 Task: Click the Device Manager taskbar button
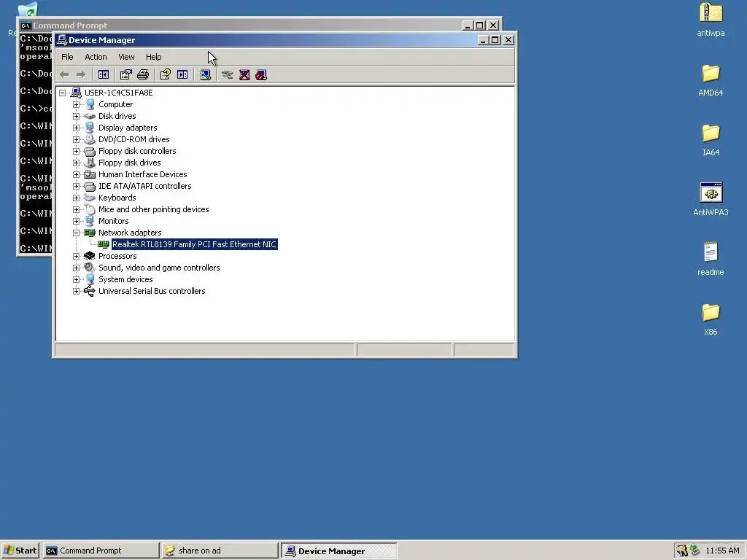(338, 551)
